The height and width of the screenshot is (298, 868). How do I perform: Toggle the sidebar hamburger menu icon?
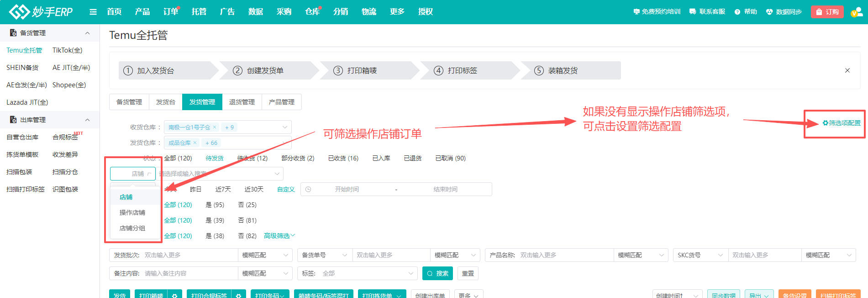(x=93, y=12)
